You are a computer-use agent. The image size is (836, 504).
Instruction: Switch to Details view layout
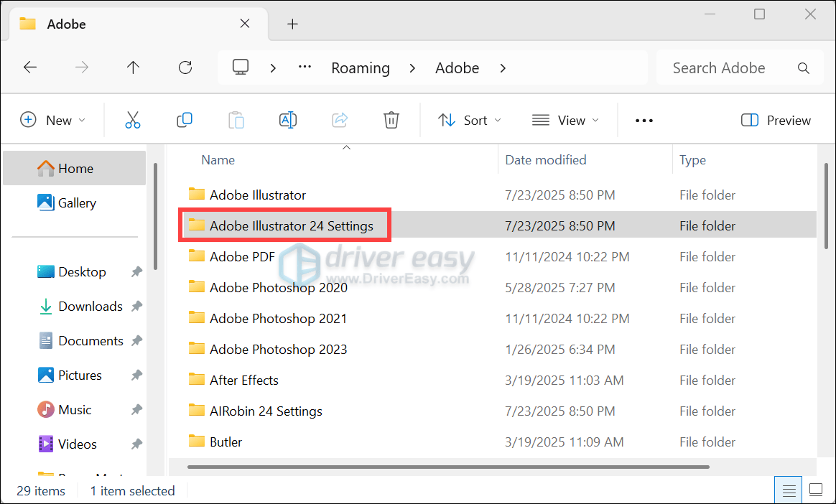(x=789, y=490)
